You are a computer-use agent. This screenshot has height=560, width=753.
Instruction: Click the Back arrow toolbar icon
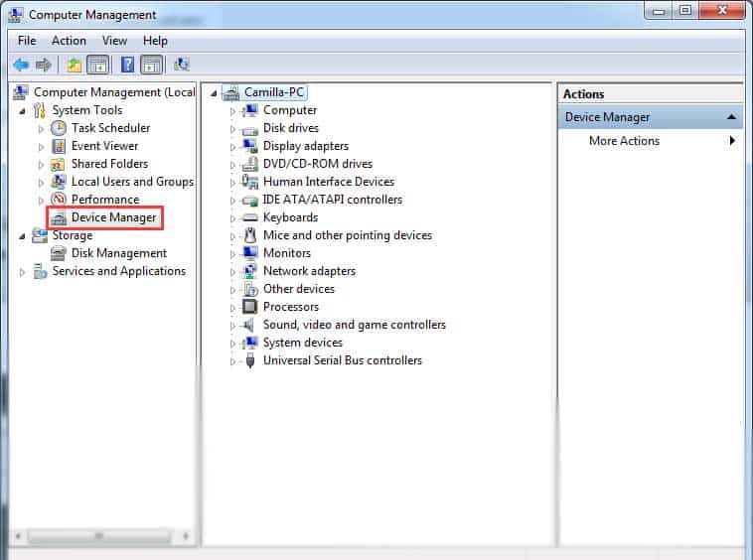tap(21, 65)
